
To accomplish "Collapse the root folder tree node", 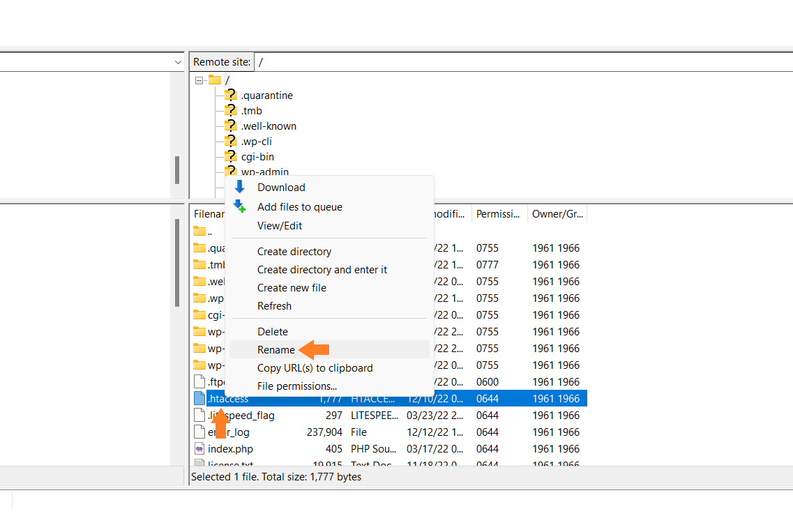I will (199, 80).
